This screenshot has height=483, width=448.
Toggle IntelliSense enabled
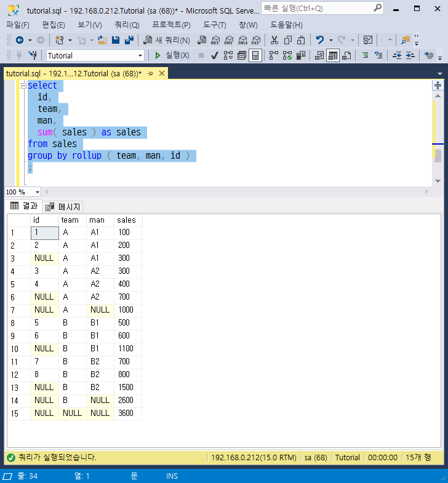tap(255, 55)
